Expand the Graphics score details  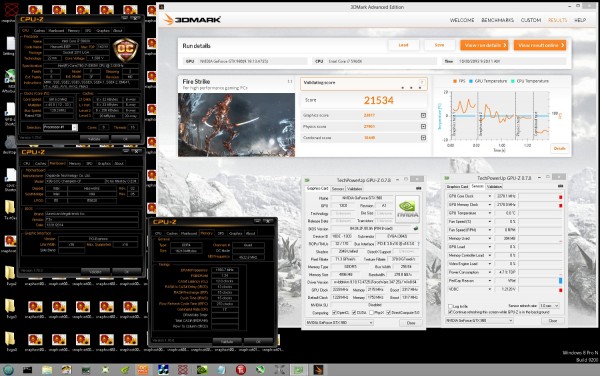pyautogui.click(x=423, y=115)
